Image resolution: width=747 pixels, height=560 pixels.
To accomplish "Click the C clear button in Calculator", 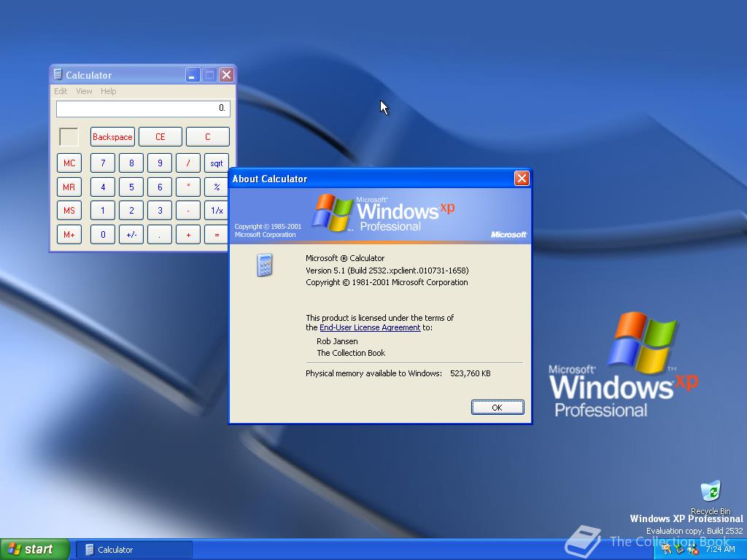I will pyautogui.click(x=207, y=136).
